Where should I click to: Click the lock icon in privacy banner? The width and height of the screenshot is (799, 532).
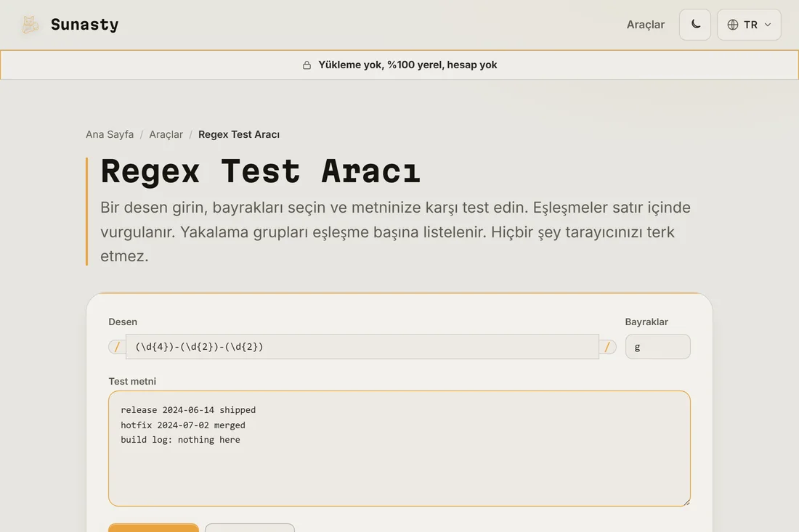click(x=307, y=65)
